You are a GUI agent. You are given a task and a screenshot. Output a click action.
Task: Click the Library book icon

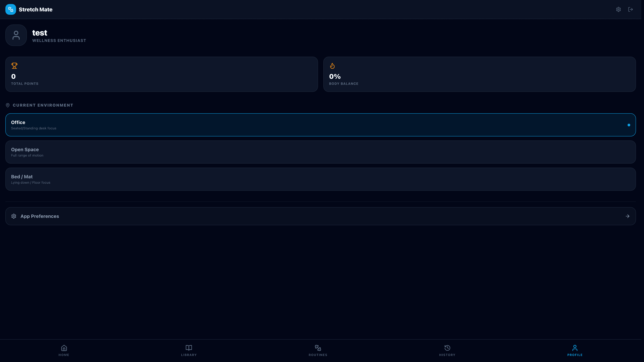[189, 348]
